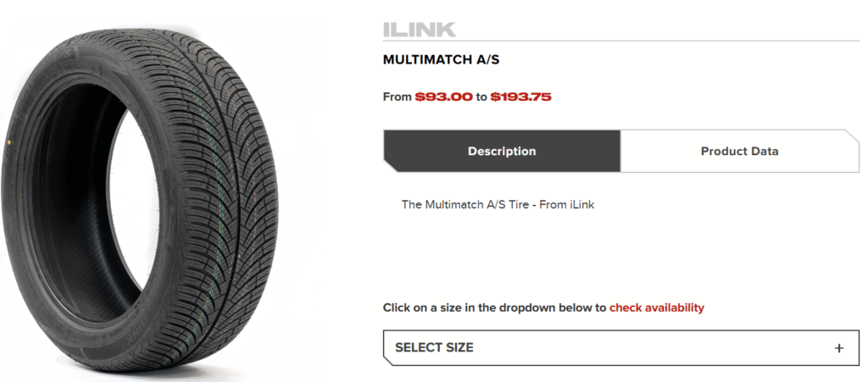Click the Multimatch A/S Tire description text
The height and width of the screenshot is (382, 868).
498,204
